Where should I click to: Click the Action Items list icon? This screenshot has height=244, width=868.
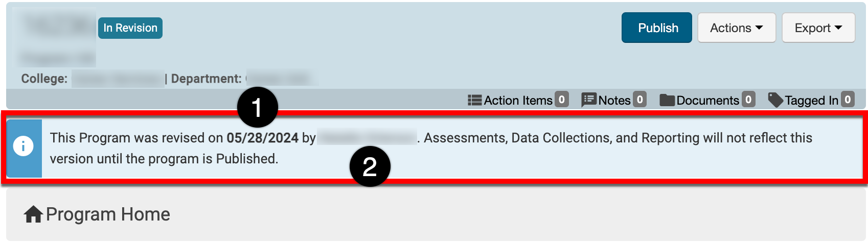(x=474, y=100)
